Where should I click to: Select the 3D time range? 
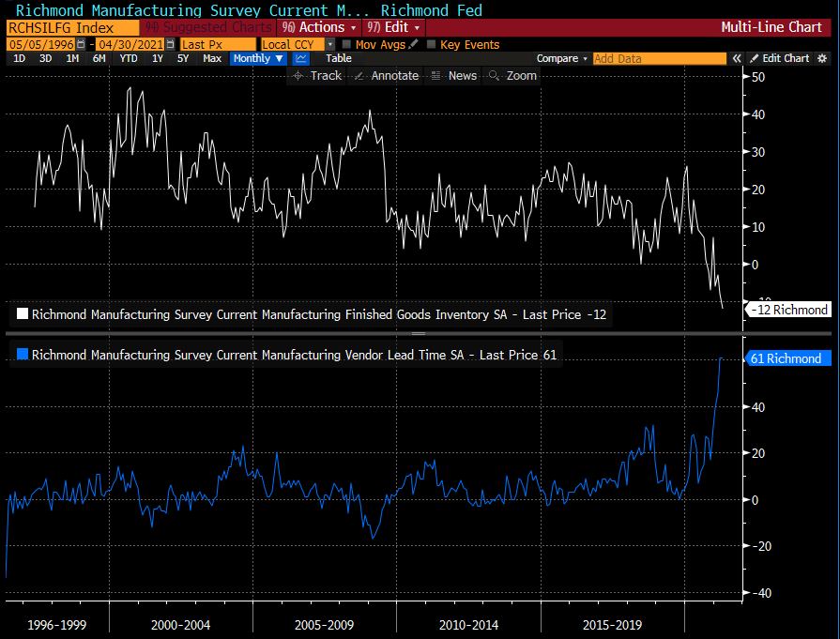[x=46, y=58]
